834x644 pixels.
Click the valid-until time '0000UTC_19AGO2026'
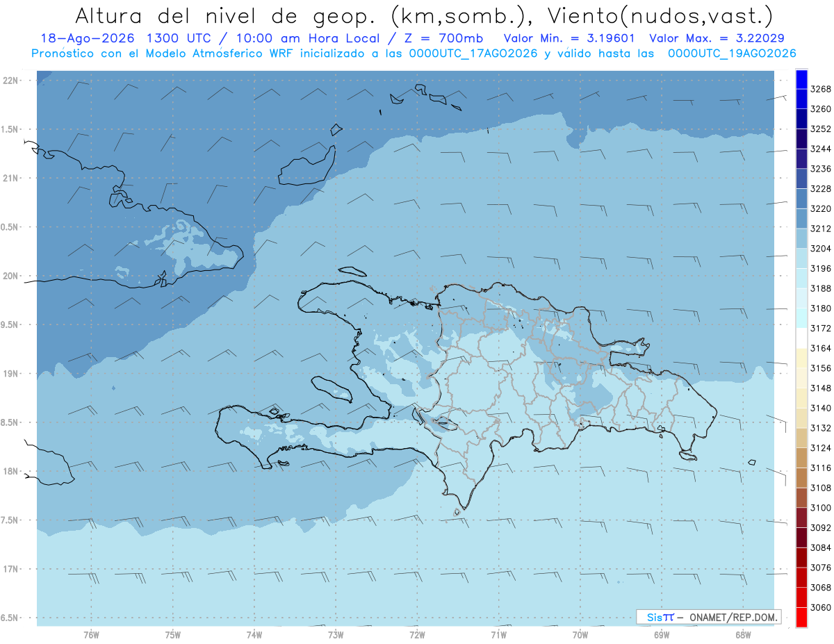tap(732, 53)
